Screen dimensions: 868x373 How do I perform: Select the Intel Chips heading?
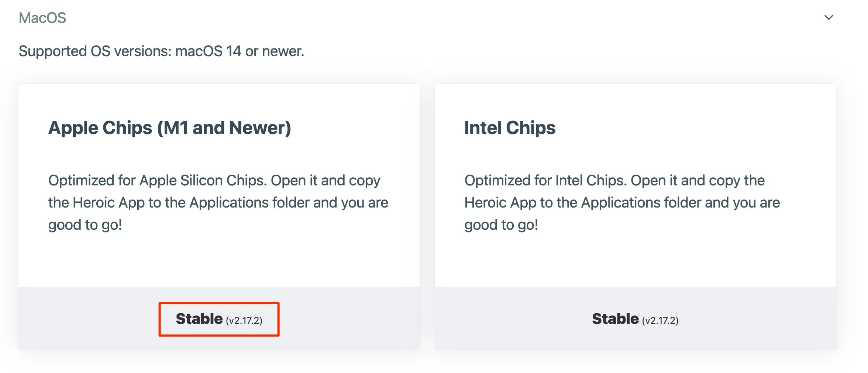510,128
